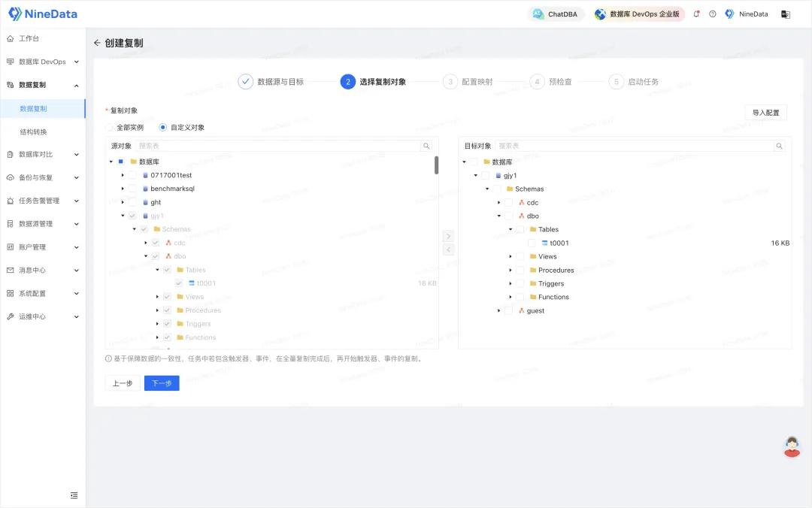
Task: Click the back arrow beside 创建复制
Action: point(97,43)
